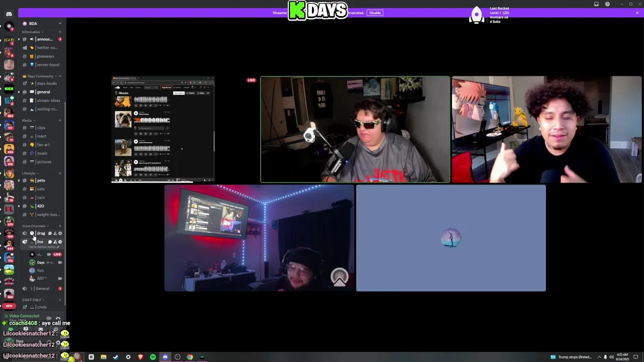Collapse the Information category
This screenshot has width=644, height=362.
click(32, 32)
